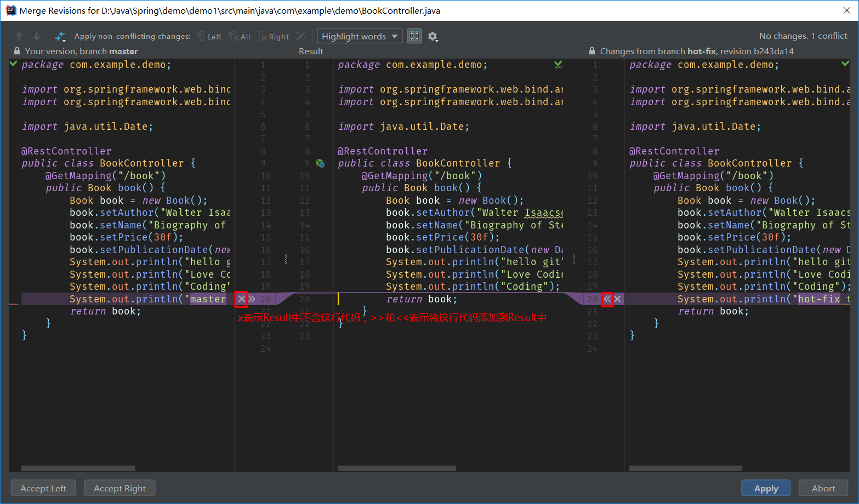Image resolution: width=859 pixels, height=504 pixels.
Task: Click the left pane horizontal scrollbar
Action: coord(78,468)
